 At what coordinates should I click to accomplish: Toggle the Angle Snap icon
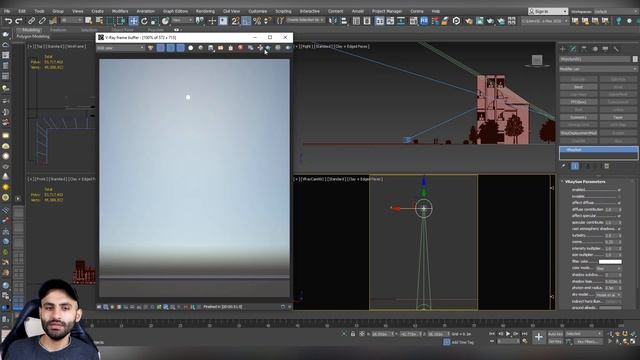coord(246,21)
